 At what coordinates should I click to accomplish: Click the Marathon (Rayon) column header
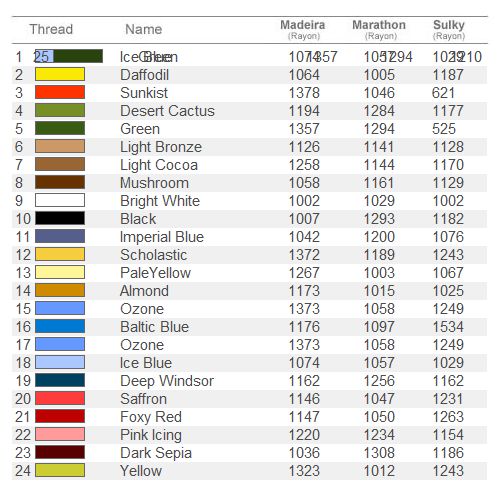tap(379, 29)
